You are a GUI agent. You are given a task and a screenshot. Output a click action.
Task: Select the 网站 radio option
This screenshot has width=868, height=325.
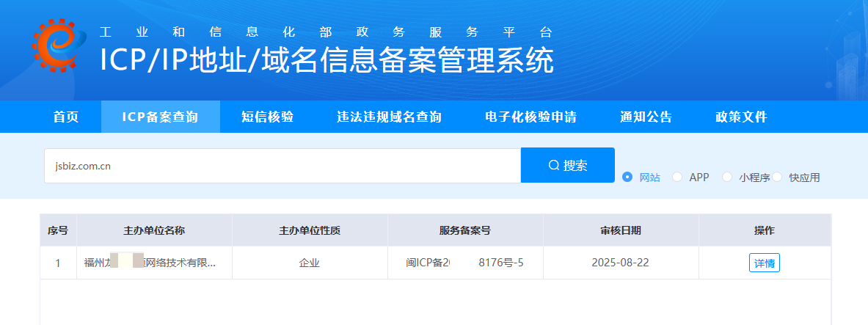coord(627,177)
